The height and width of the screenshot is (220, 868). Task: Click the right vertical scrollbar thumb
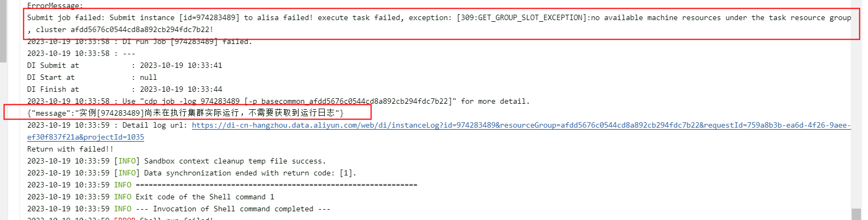[856, 214]
